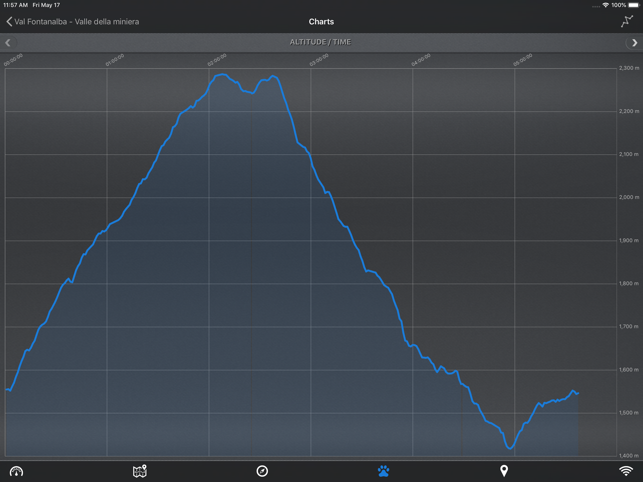Click the 04:00:00 time label
The image size is (643, 482).
point(421,59)
